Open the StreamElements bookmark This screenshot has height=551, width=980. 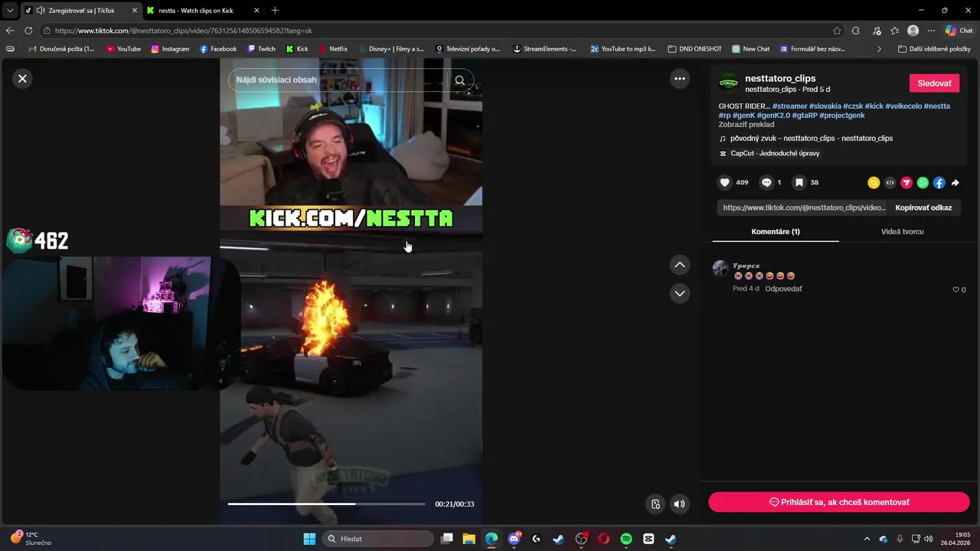click(544, 49)
